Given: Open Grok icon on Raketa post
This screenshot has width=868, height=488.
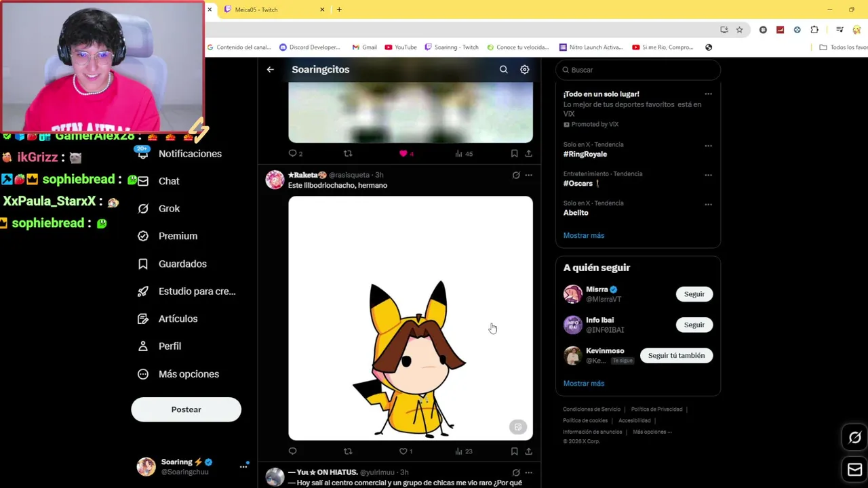Looking at the screenshot, I should coord(516,175).
